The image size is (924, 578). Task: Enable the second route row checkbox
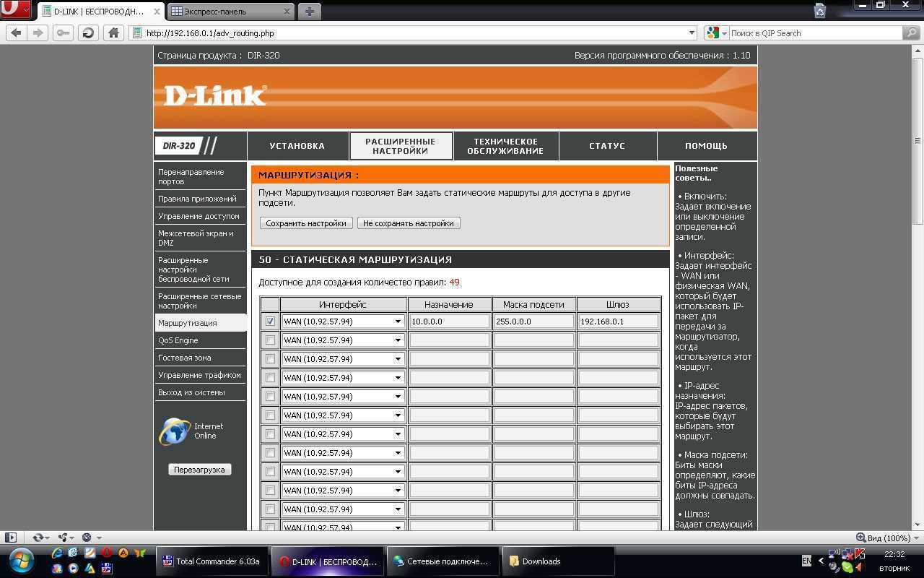[x=270, y=340]
